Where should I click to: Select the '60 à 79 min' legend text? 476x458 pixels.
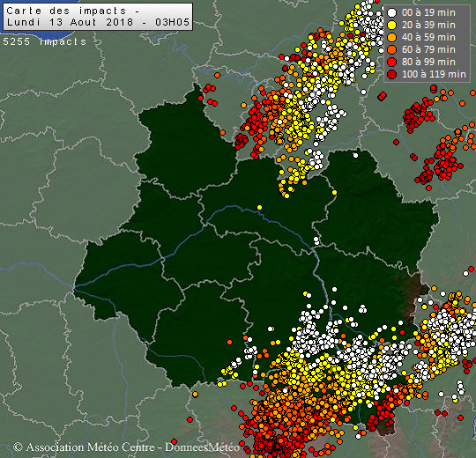[x=428, y=49]
